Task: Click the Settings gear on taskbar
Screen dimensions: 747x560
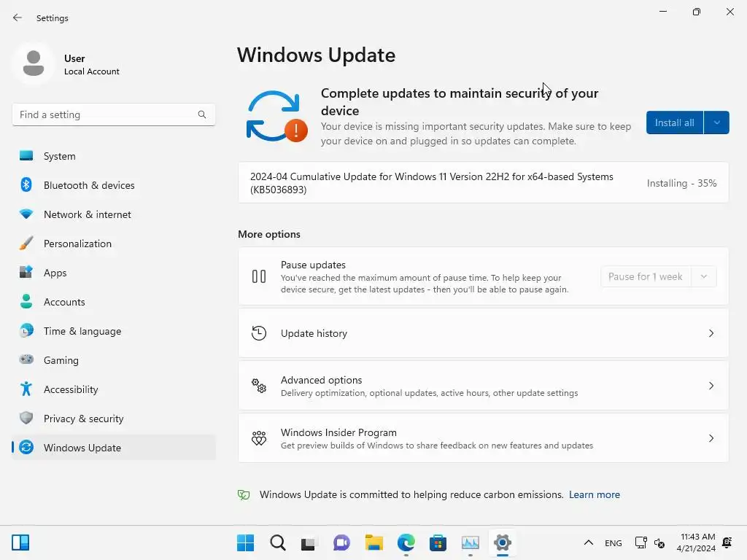Action: [502, 542]
